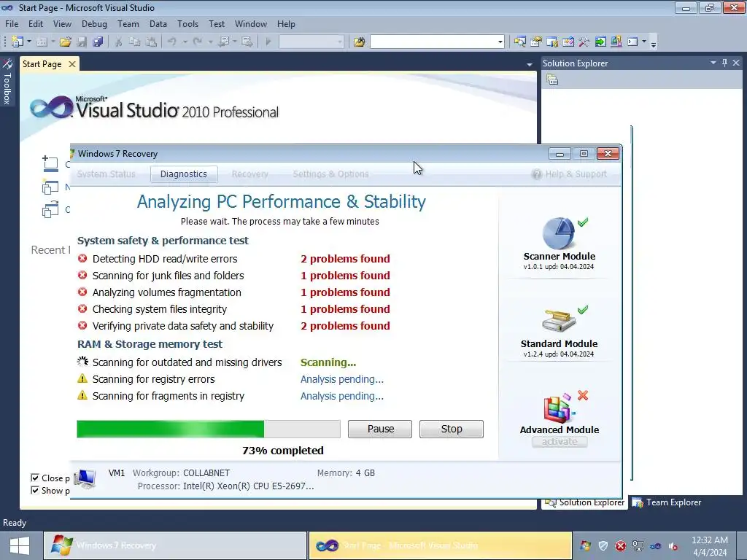Open the Team menu
The width and height of the screenshot is (747, 560).
pyautogui.click(x=128, y=24)
